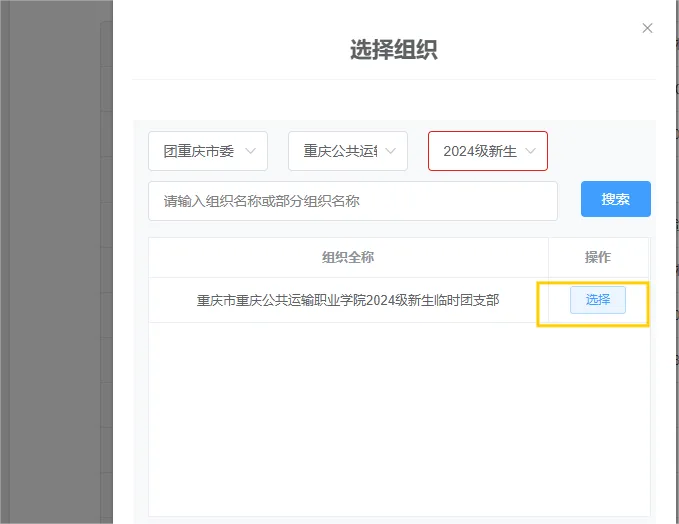Open the 重庆公共运输 organization dropdown

[348, 151]
